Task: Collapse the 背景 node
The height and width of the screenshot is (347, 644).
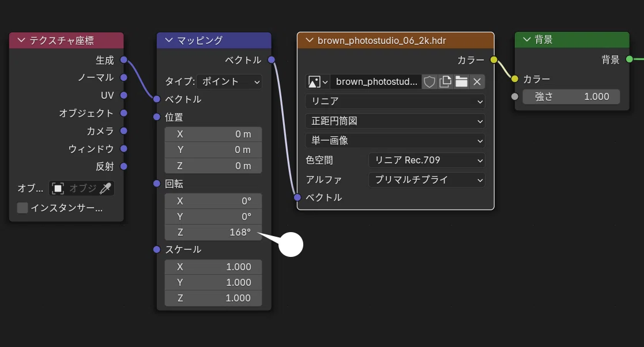Action: tap(527, 39)
